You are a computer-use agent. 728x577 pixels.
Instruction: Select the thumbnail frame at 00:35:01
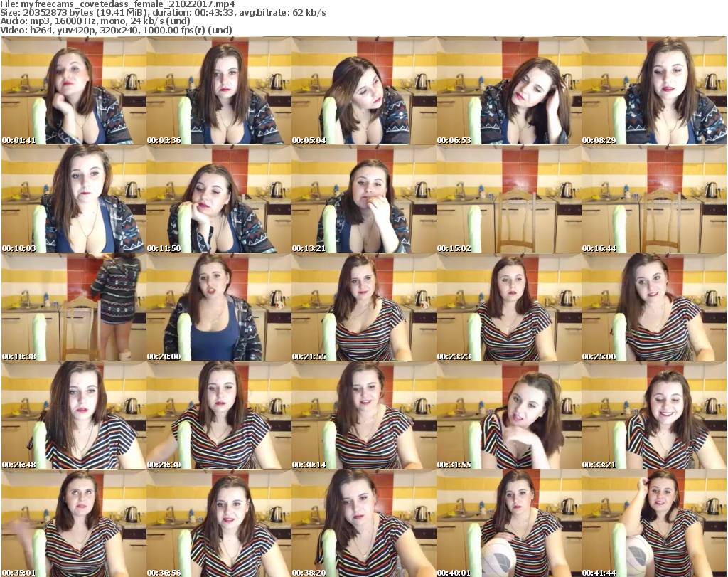(74, 524)
